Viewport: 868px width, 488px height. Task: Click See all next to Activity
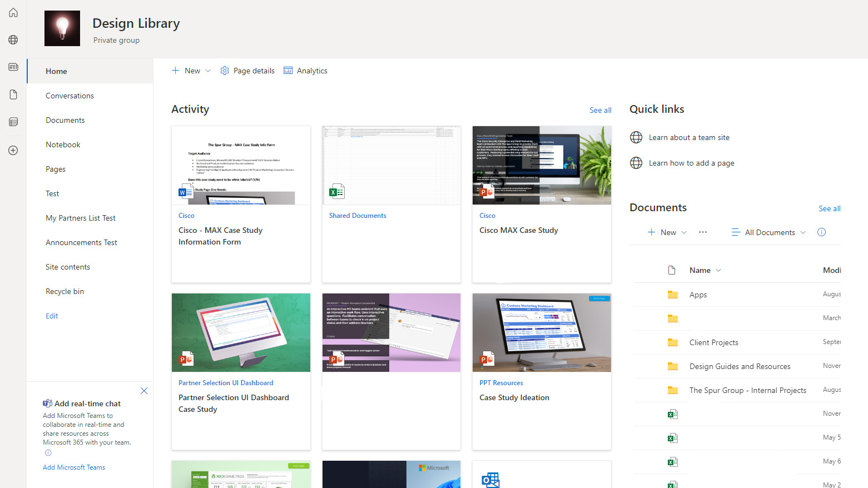[x=601, y=110]
